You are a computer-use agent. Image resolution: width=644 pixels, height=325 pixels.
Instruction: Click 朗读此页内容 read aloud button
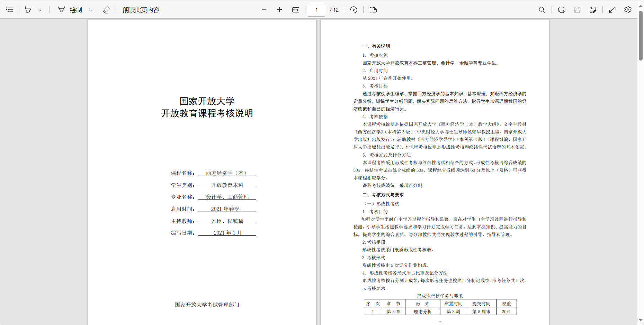pos(141,10)
